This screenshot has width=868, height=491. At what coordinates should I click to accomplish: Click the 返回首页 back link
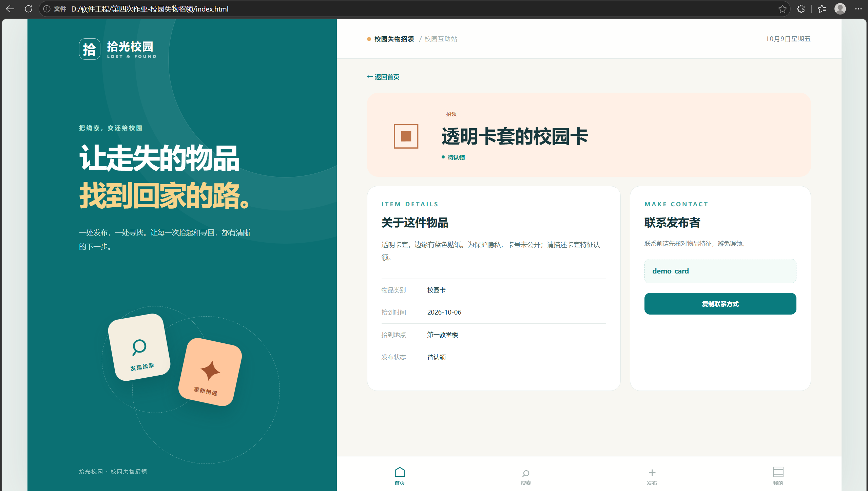383,77
